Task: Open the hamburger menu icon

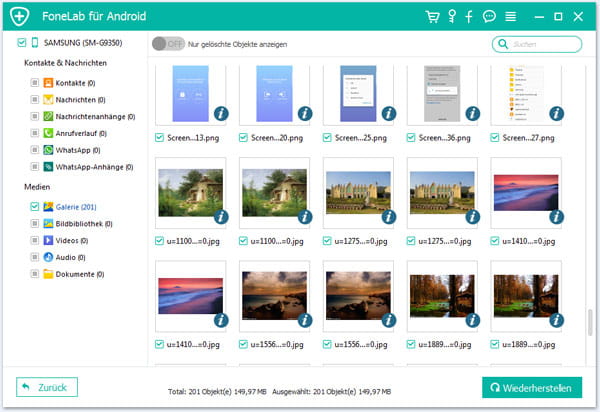Action: coord(511,17)
